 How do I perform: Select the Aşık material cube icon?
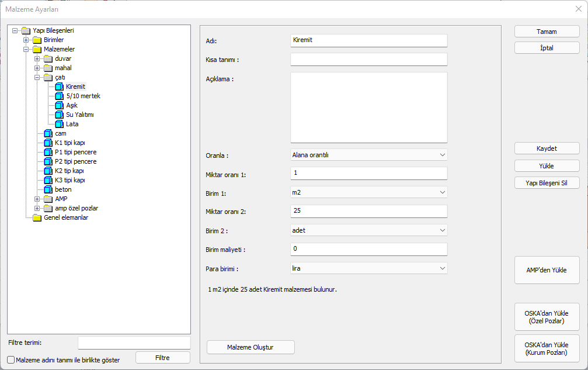coord(59,105)
